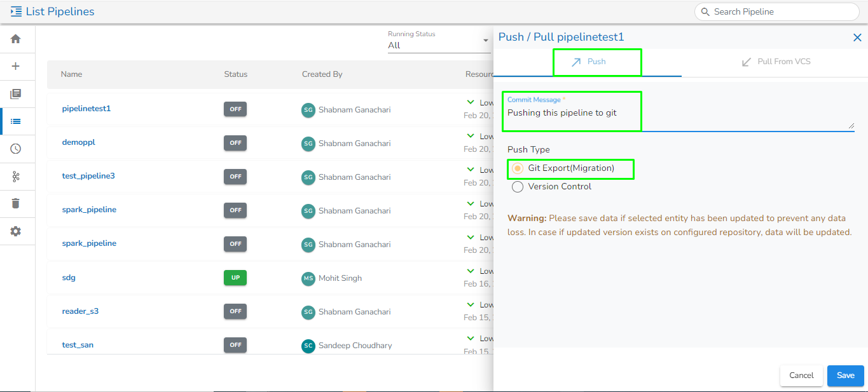
Task: Toggle OFF status of reader_s3
Action: click(x=235, y=311)
